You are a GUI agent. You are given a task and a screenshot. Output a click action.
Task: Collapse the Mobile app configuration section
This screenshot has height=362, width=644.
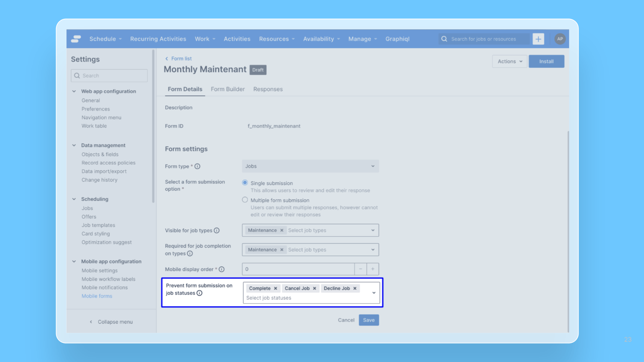74,261
